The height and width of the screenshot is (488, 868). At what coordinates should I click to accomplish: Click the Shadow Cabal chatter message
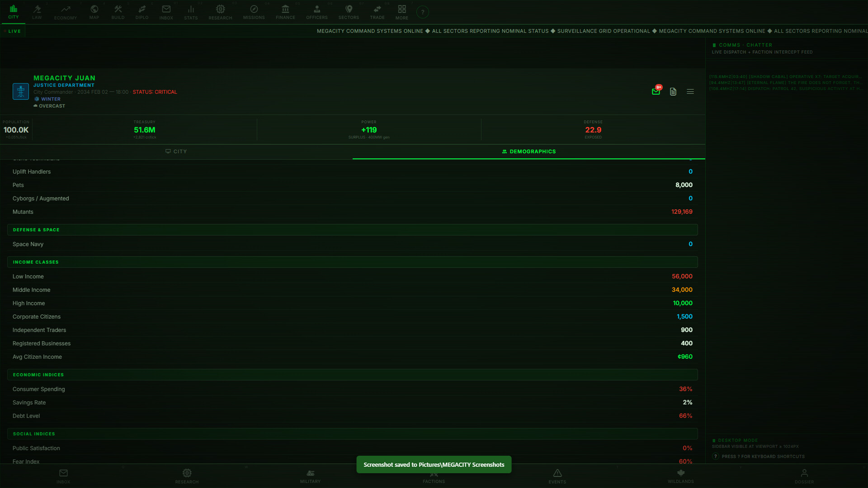pyautogui.click(x=786, y=77)
